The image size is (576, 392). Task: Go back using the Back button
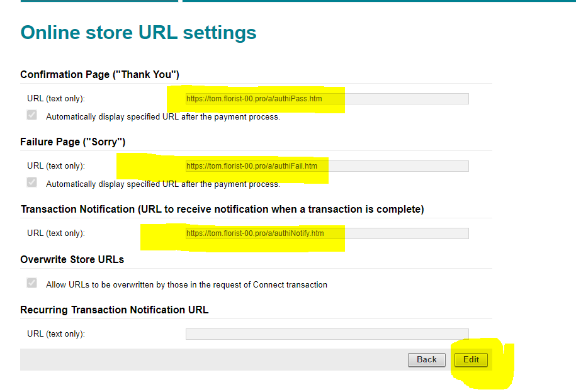tap(426, 360)
